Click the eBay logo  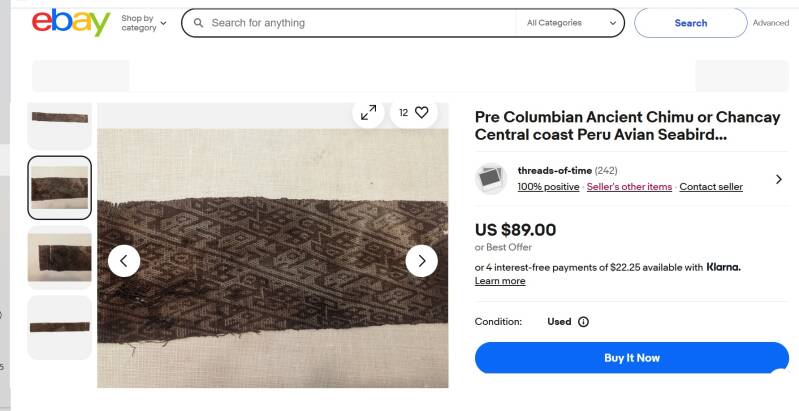coord(70,22)
